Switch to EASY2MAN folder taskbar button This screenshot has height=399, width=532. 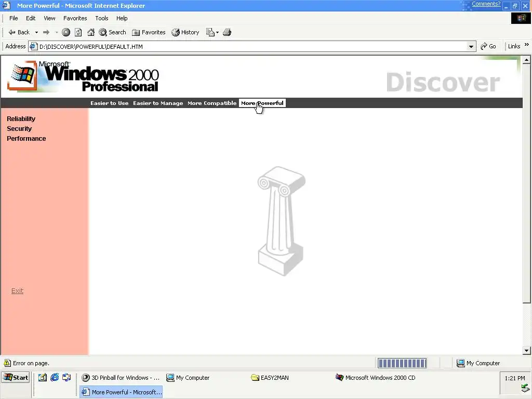point(290,378)
